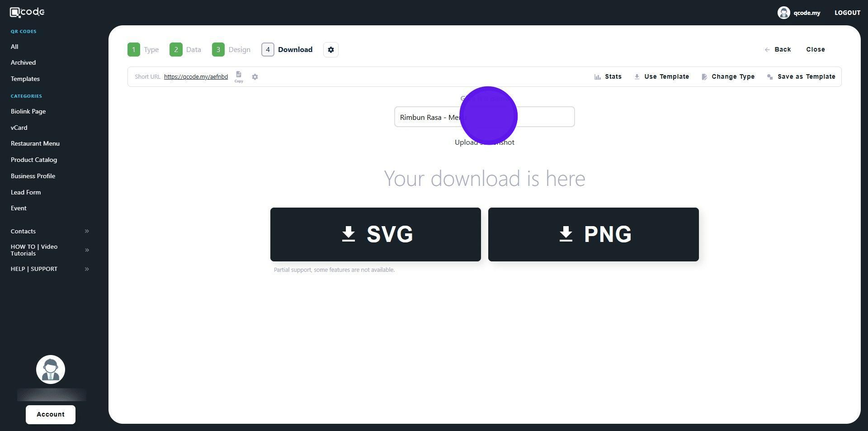Click the sidebar profile avatar picture

coord(51,369)
